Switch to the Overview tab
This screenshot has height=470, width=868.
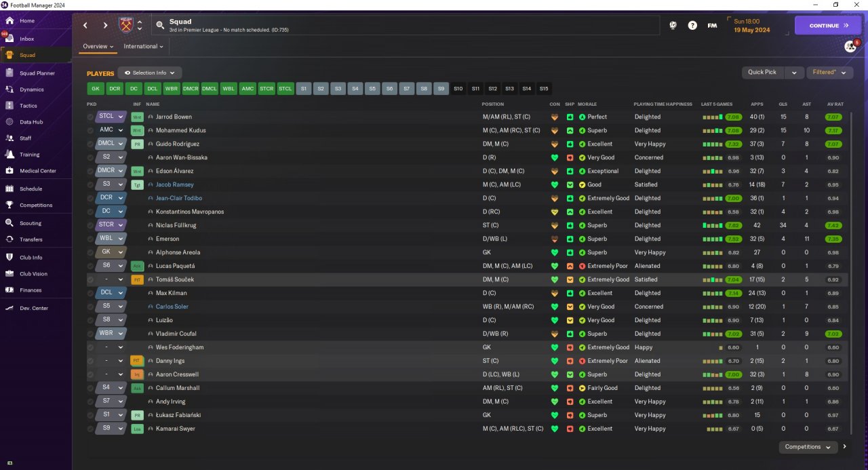click(98, 47)
